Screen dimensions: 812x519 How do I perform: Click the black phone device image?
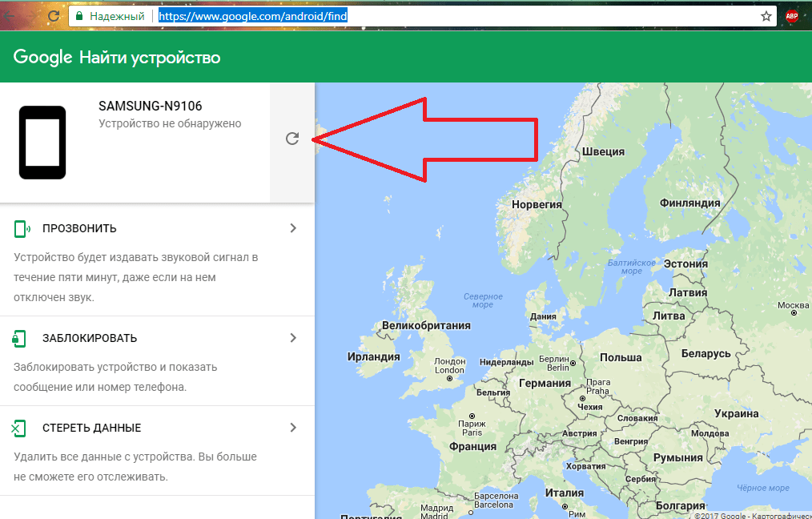pos(42,143)
